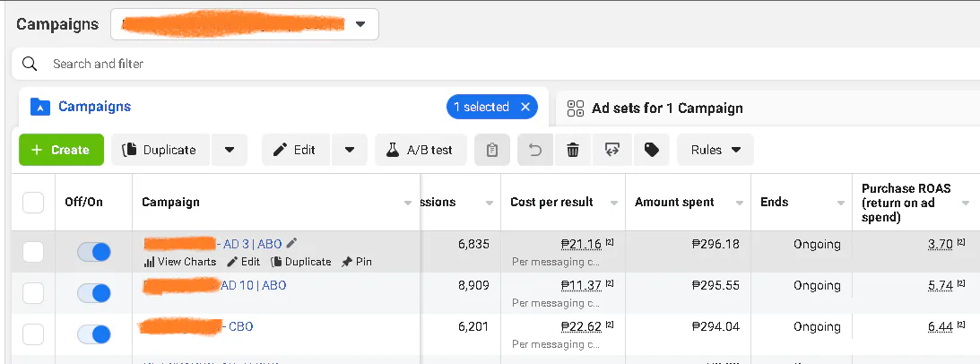Click the tag label icon
This screenshot has height=364, width=980.
tap(651, 150)
